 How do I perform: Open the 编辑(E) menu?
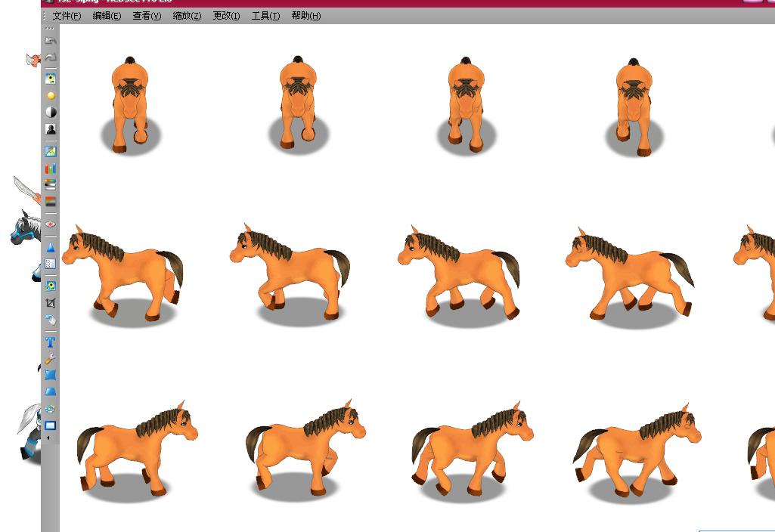107,16
